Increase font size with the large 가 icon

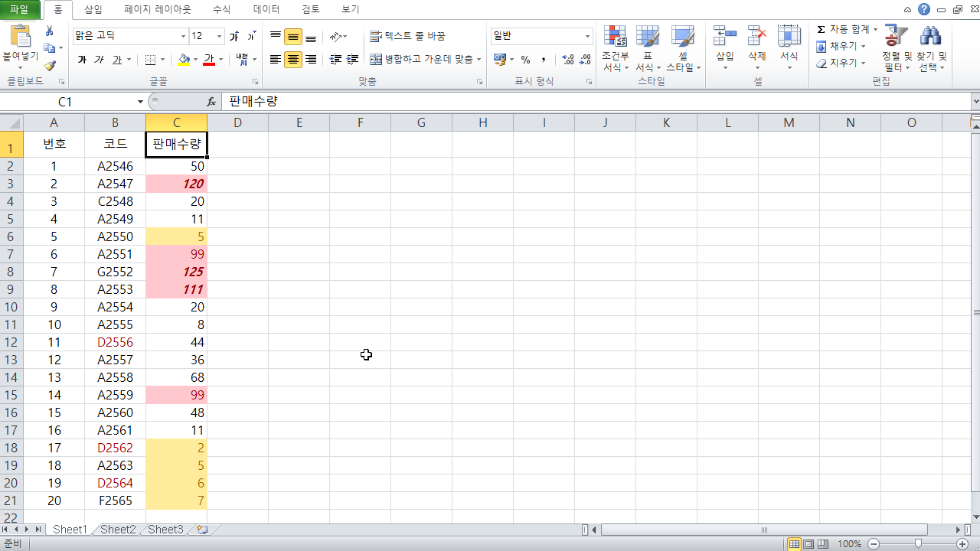tap(234, 36)
